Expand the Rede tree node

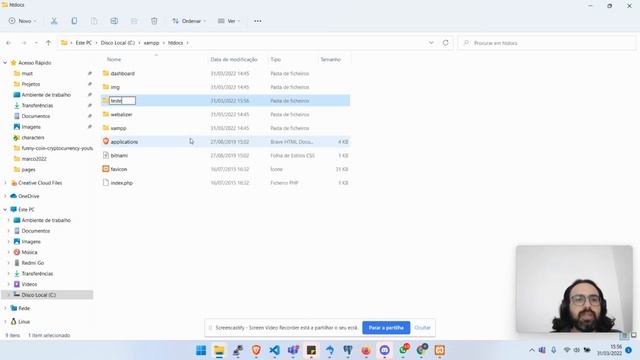point(5,308)
